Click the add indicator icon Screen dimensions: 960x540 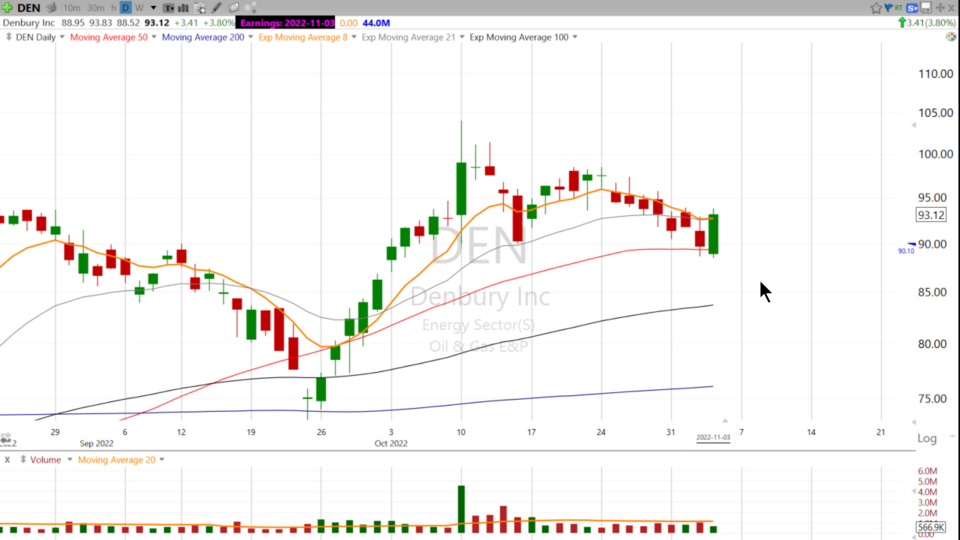click(200, 8)
